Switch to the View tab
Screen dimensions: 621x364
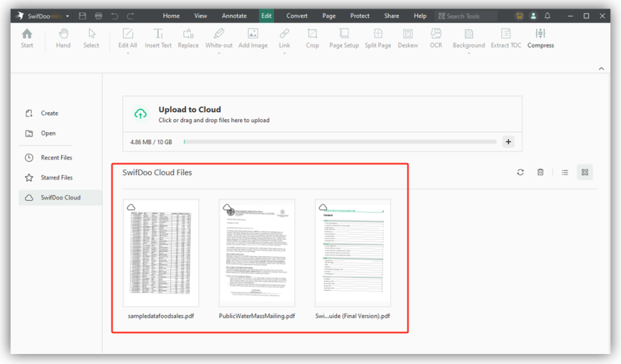coord(201,16)
